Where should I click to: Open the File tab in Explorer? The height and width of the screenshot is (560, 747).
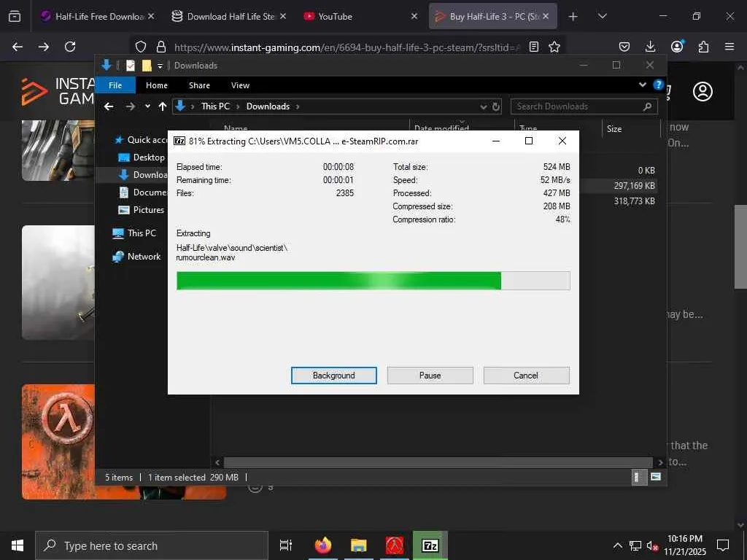tap(115, 85)
